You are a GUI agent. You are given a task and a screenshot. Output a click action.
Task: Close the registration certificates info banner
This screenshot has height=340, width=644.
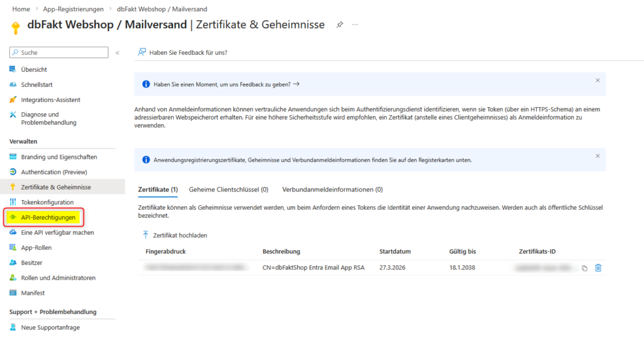point(597,156)
